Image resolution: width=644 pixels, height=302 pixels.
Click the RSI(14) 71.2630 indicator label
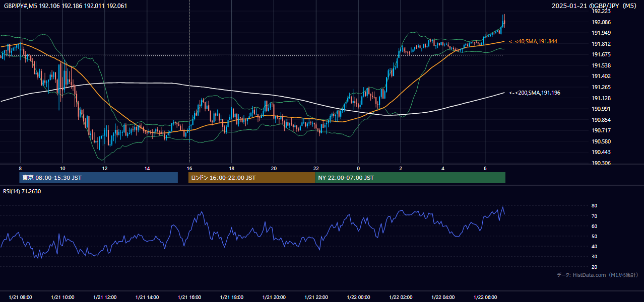[x=22, y=191]
